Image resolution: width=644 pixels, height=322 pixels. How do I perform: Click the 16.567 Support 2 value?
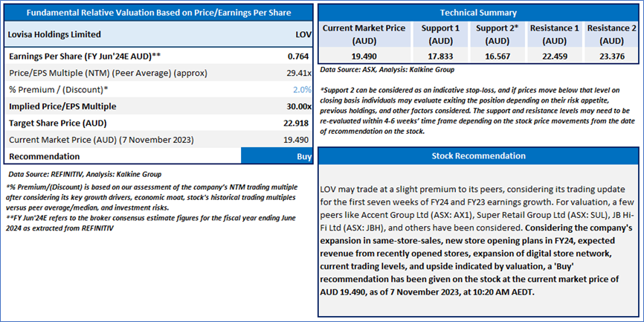pos(498,57)
